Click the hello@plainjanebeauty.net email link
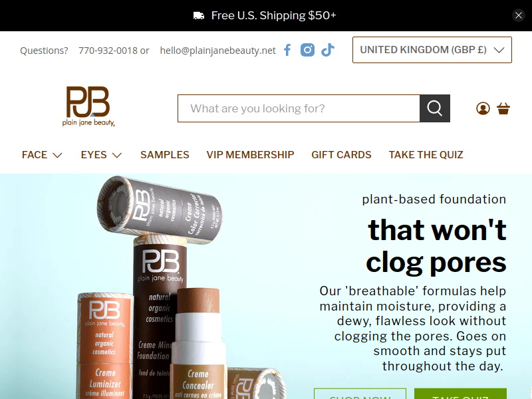 (218, 51)
